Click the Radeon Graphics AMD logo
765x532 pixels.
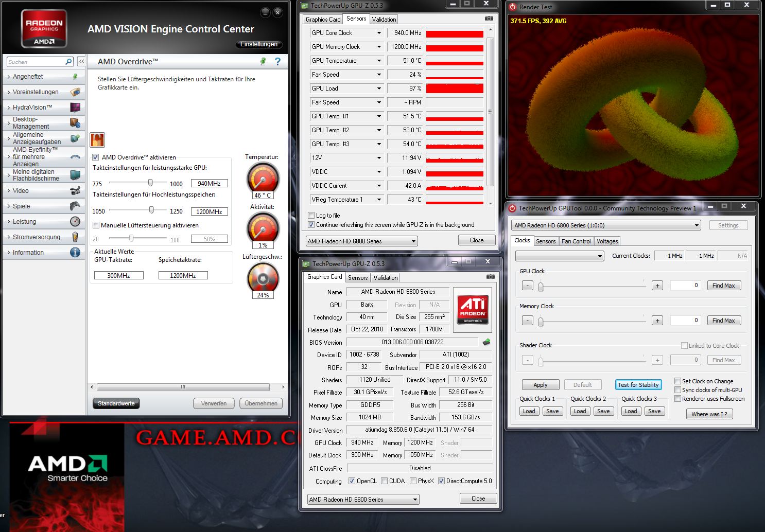pyautogui.click(x=44, y=29)
